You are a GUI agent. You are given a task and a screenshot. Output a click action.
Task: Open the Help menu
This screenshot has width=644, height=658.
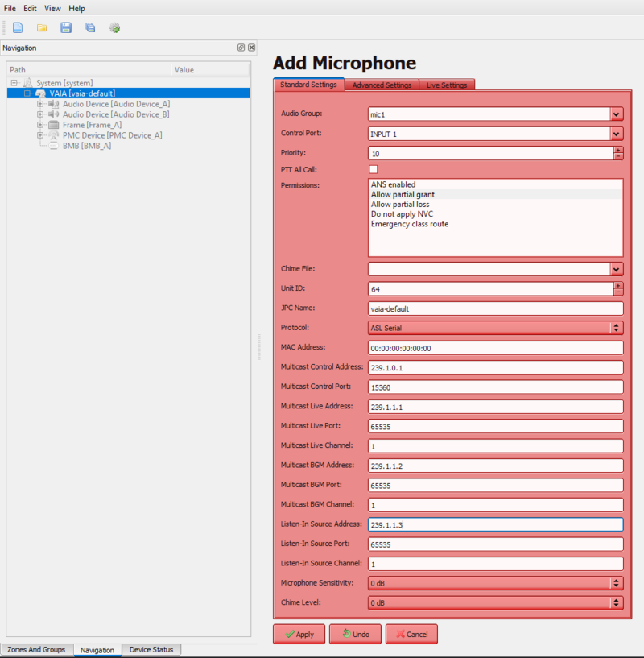click(76, 8)
